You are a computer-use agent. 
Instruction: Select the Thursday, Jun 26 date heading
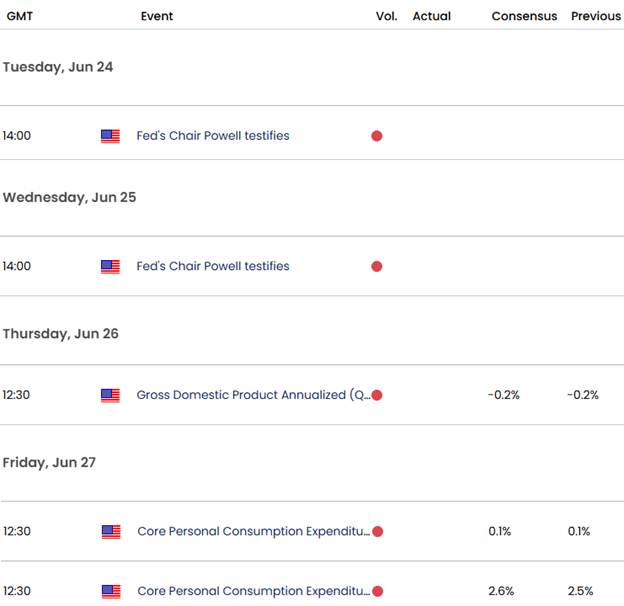60,334
